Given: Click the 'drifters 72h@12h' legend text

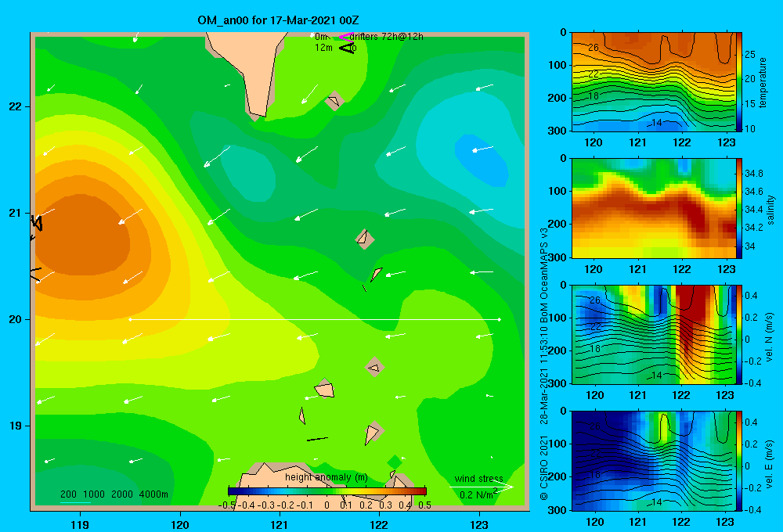Looking at the screenshot, I should point(387,37).
